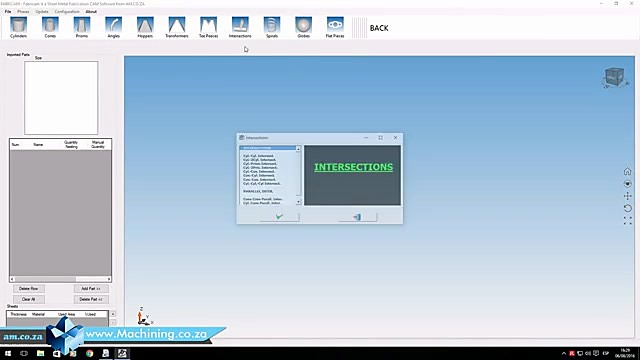Open the Configuration menu

tap(67, 11)
